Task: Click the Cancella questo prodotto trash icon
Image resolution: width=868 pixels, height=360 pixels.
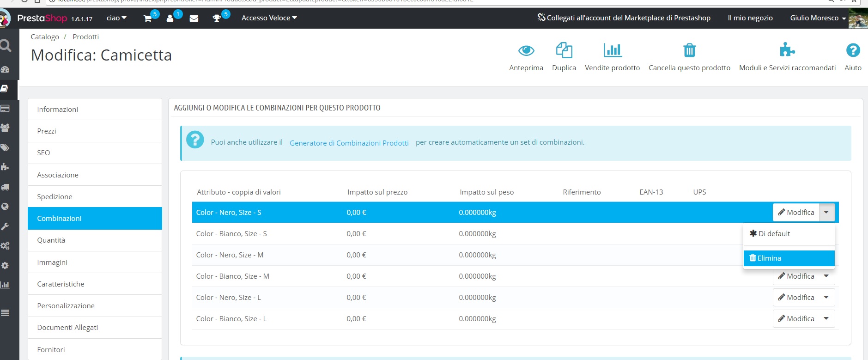Action: point(689,50)
